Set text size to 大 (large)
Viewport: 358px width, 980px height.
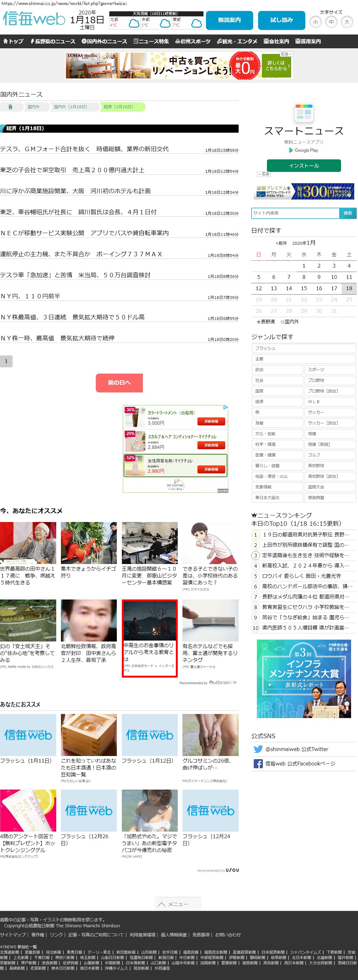click(x=347, y=22)
